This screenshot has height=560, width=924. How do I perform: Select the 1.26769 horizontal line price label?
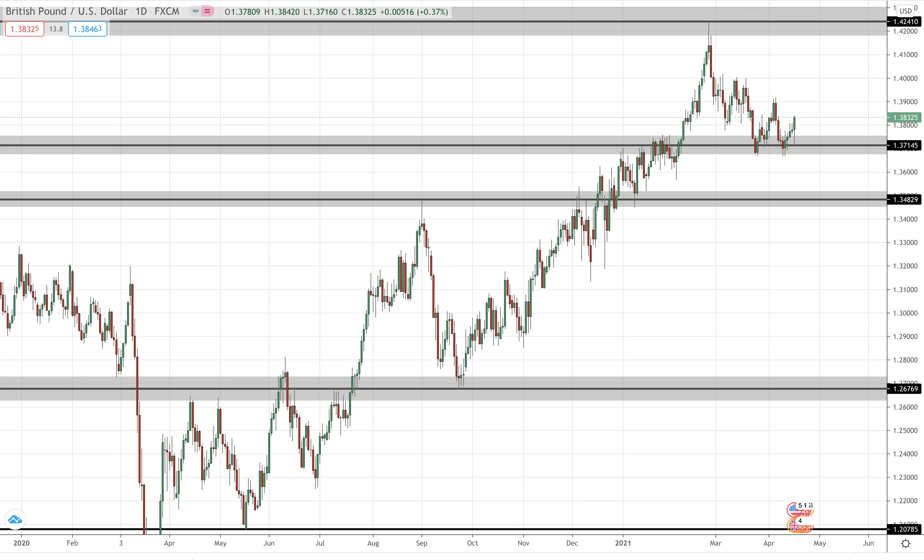point(904,389)
